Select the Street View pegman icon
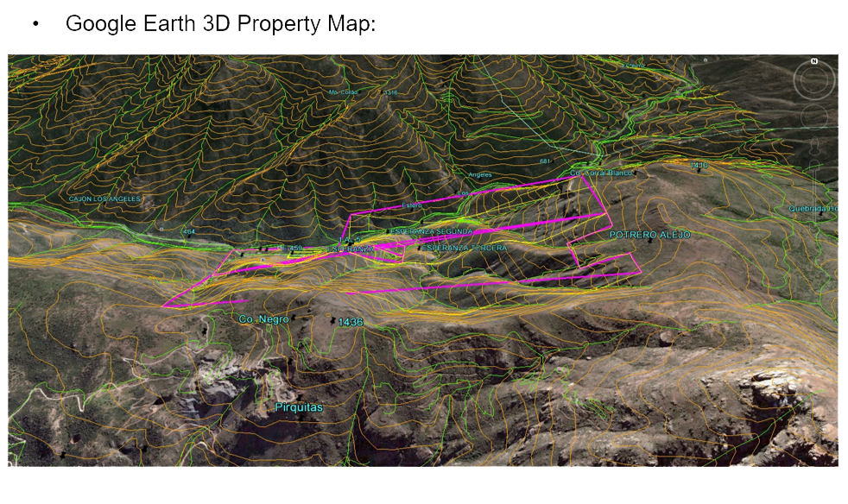 [814, 145]
